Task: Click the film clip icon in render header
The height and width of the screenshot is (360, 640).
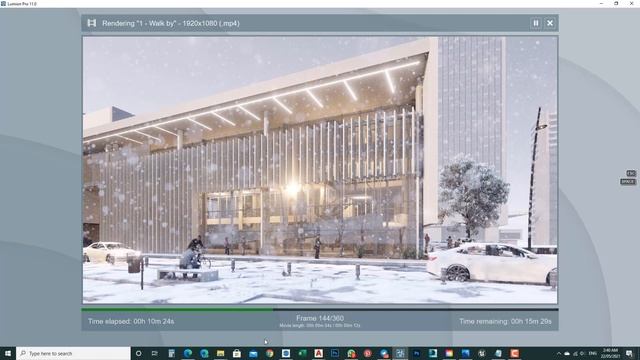Action: coord(92,23)
